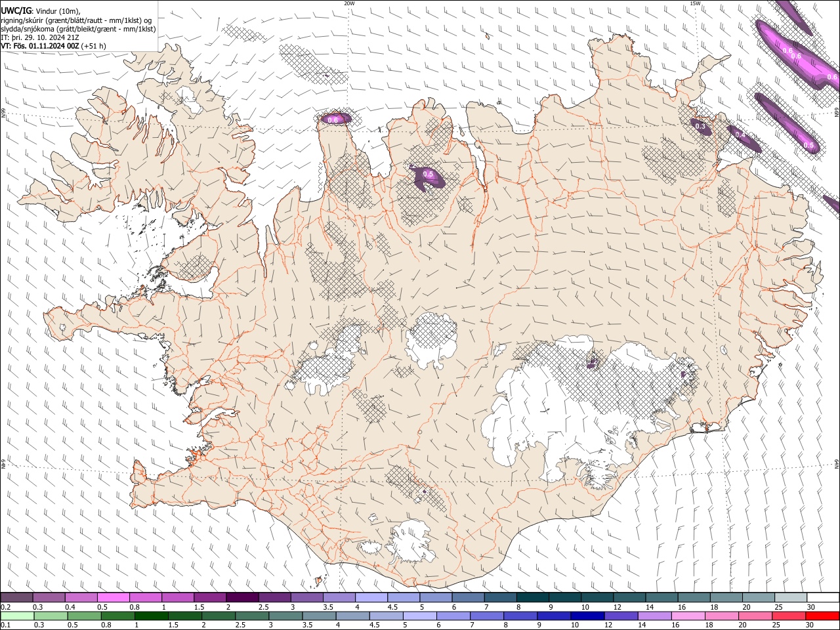Screen dimensions: 840x630
Task: Click the '0.2' value label under the upper scale
Action: (x=6, y=607)
